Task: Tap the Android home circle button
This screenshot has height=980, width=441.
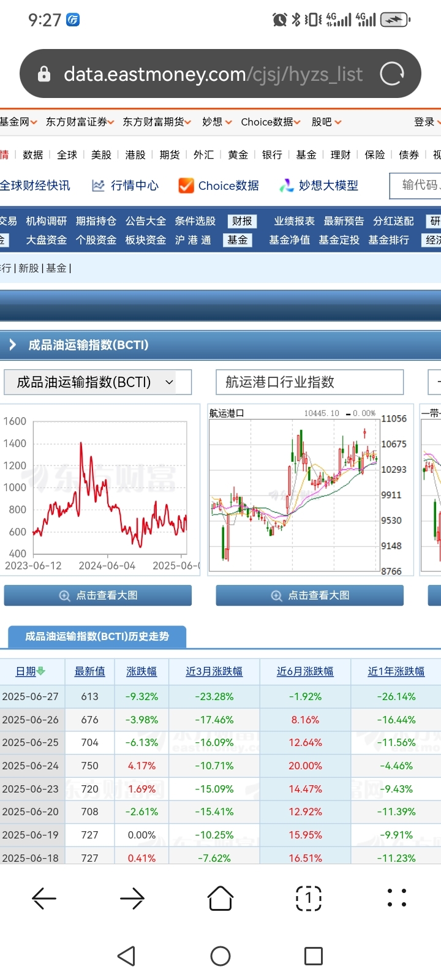Action: coord(221,956)
